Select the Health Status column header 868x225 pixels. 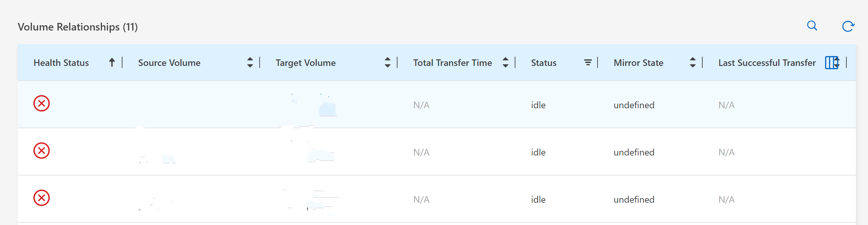pos(61,63)
